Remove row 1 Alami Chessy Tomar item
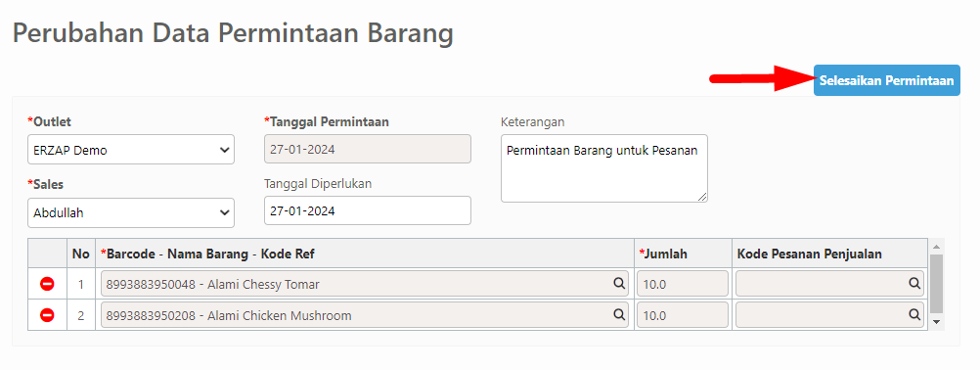Image resolution: width=980 pixels, height=370 pixels. pyautogui.click(x=47, y=284)
